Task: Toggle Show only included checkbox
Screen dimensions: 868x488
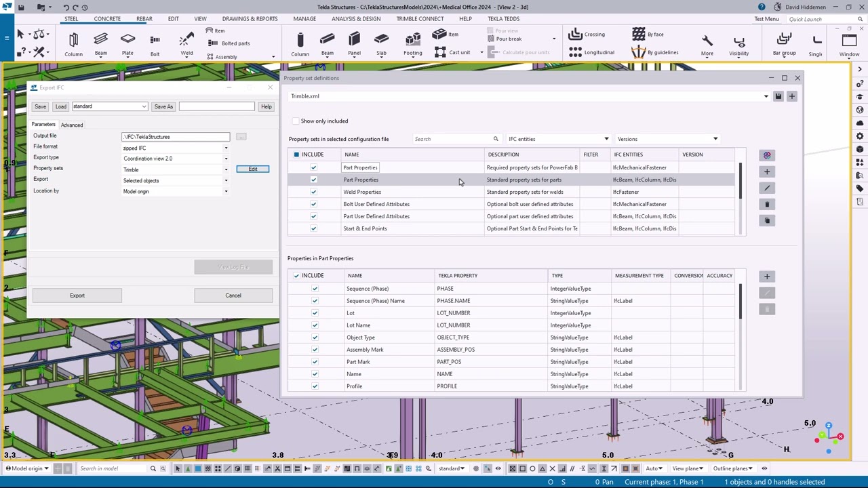Action: pos(296,121)
